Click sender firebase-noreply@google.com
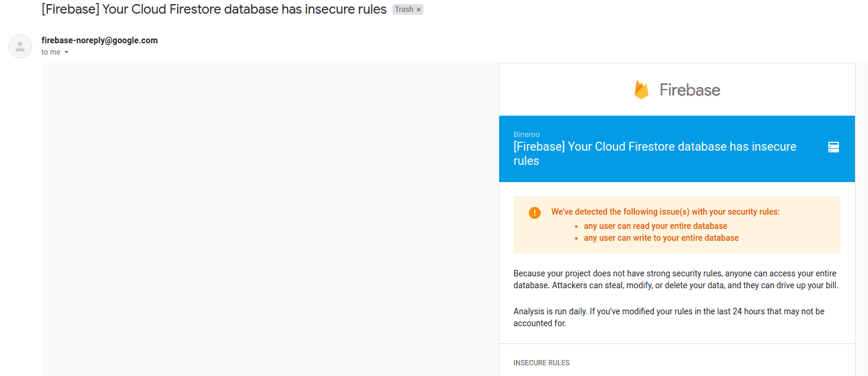The height and width of the screenshot is (376, 868). click(100, 40)
